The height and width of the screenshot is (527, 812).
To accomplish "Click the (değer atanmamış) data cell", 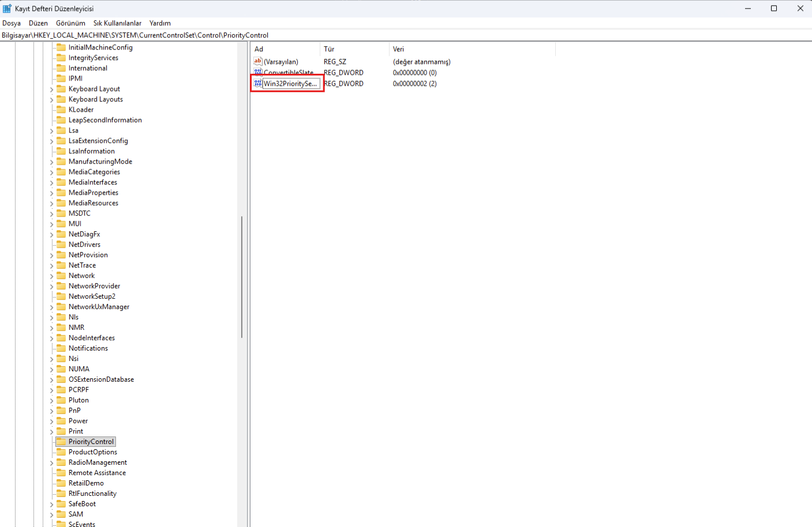I will pyautogui.click(x=422, y=62).
